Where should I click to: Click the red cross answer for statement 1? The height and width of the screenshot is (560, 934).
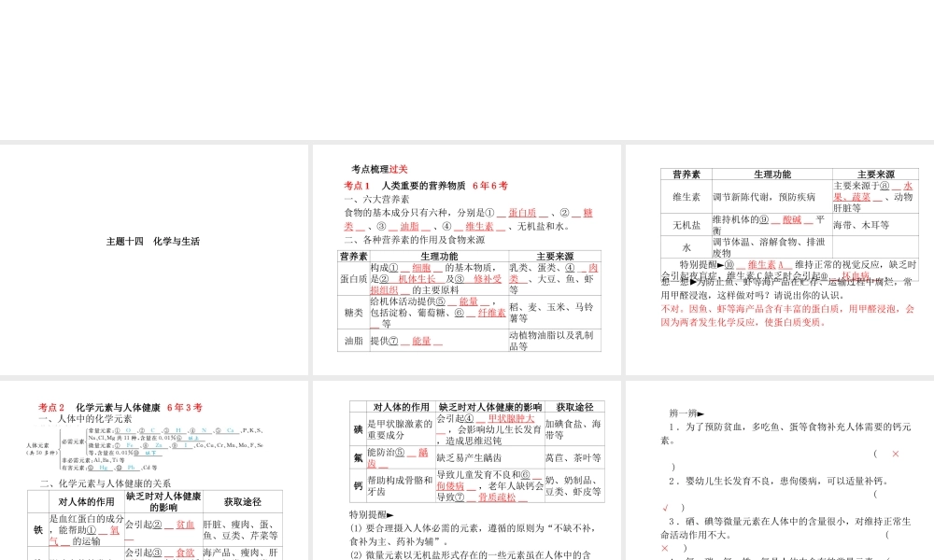click(896, 454)
